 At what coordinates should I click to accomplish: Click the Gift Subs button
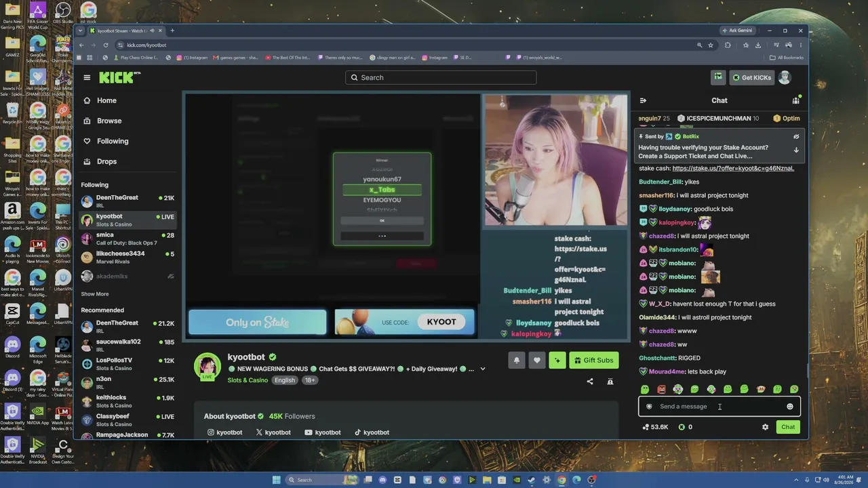[593, 361]
